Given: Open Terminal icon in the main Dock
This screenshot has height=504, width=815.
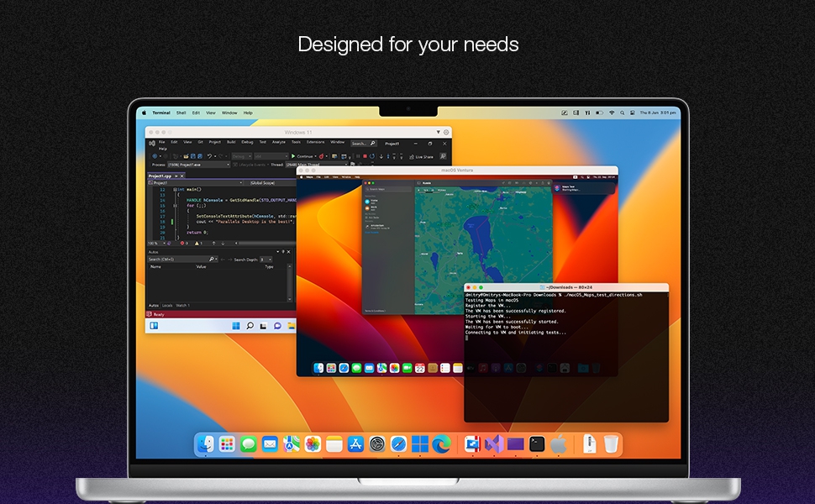Looking at the screenshot, I should click(537, 444).
